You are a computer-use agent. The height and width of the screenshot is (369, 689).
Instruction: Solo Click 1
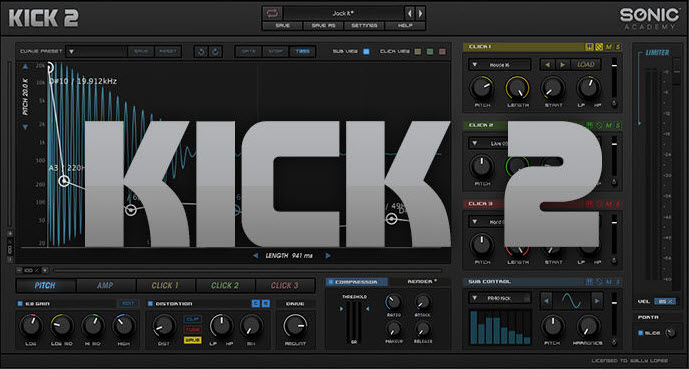tap(617, 47)
